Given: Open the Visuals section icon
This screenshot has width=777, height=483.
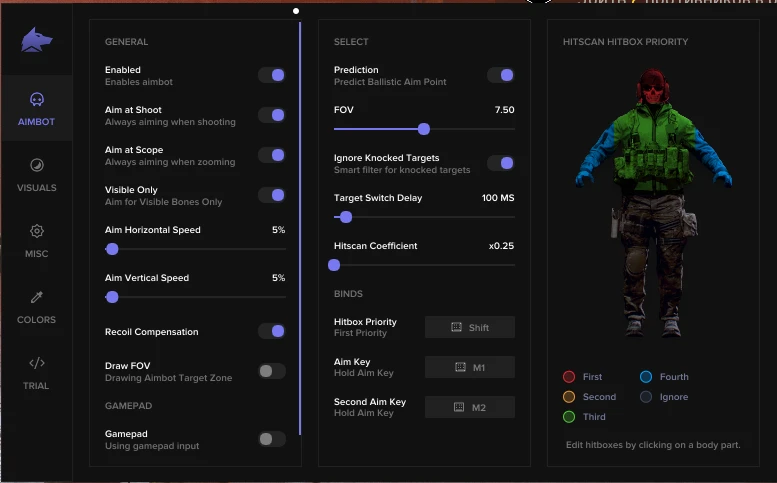Looking at the screenshot, I should (36, 166).
